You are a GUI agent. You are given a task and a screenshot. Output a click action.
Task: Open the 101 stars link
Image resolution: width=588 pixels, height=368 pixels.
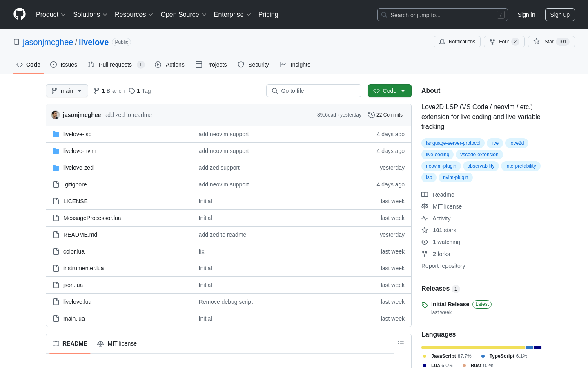pos(444,230)
